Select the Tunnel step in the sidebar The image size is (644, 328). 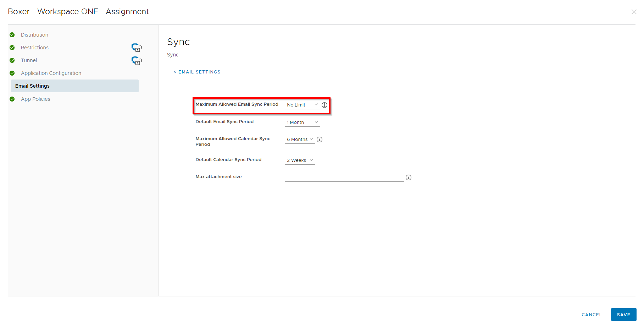click(x=29, y=60)
